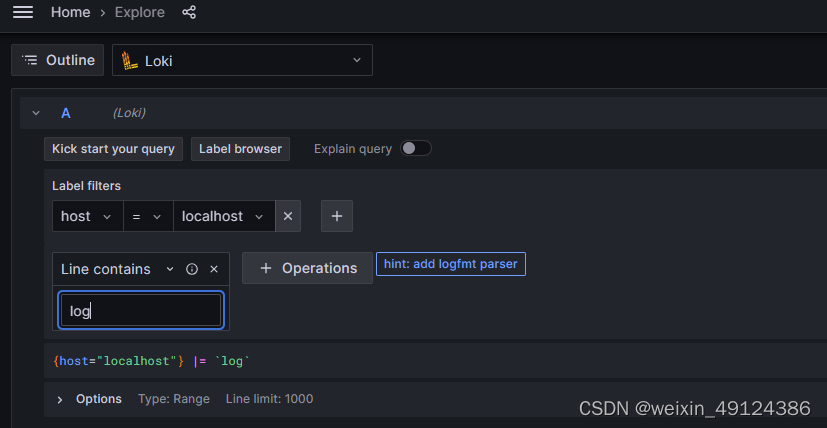Remove the host label filter
The width and height of the screenshot is (827, 428).
[288, 216]
